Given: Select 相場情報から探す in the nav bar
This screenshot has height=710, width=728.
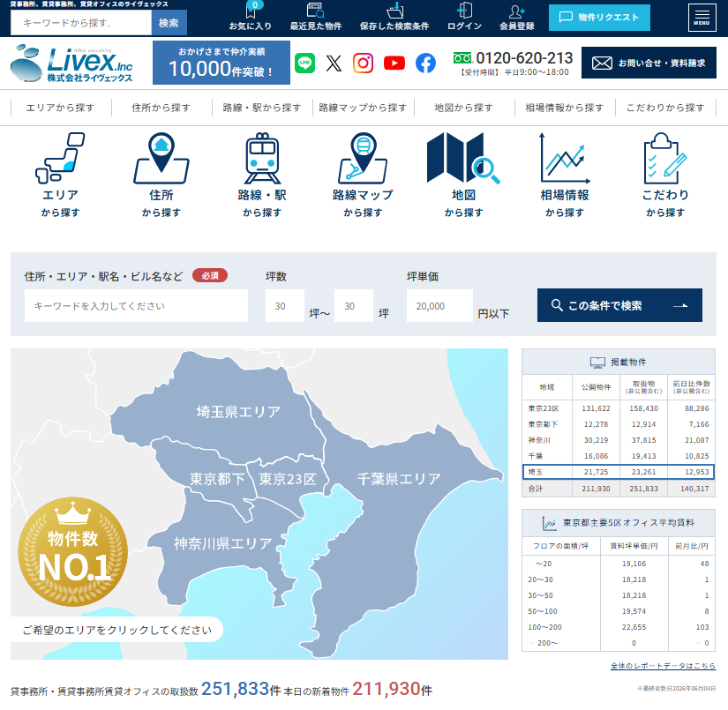Looking at the screenshot, I should [565, 108].
